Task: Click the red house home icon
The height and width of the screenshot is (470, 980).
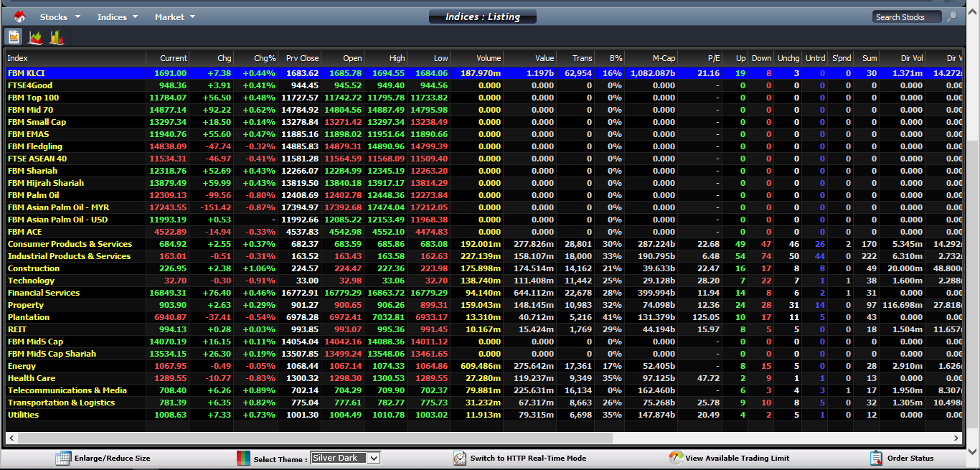Action: 19,17
